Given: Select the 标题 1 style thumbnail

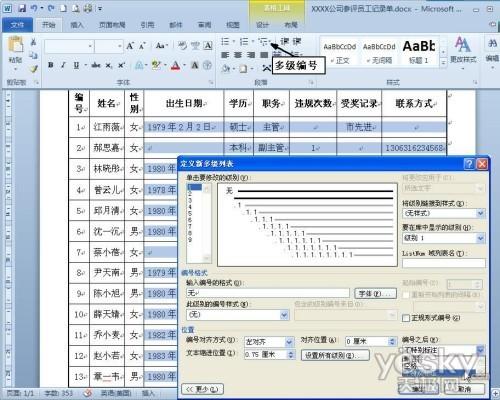Looking at the screenshot, I should pos(418,52).
